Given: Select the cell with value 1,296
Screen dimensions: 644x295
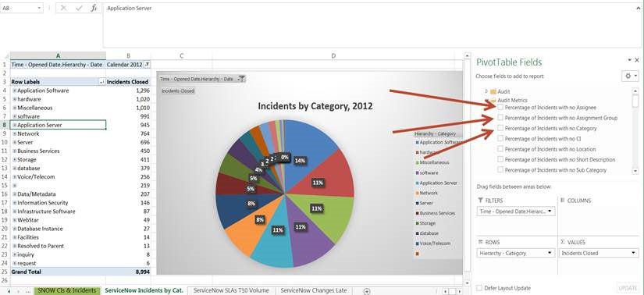Looking at the screenshot, I should pyautogui.click(x=128, y=91).
